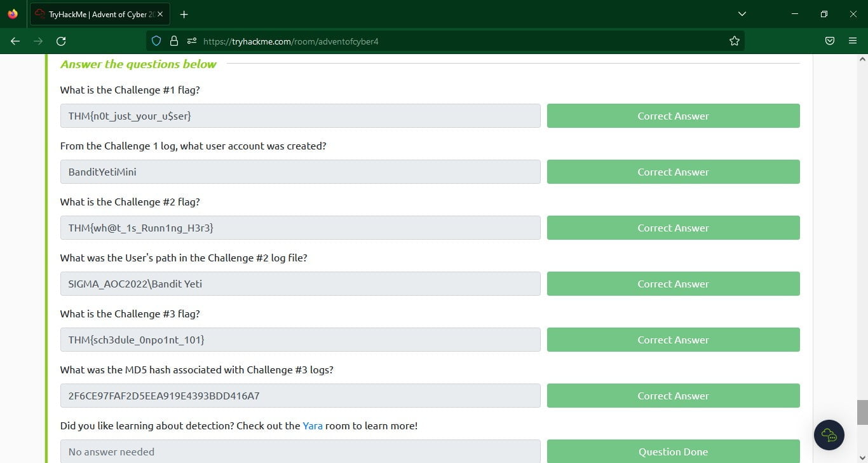Image resolution: width=868 pixels, height=463 pixels.
Task: Click the site security padlock icon
Action: coord(174,41)
